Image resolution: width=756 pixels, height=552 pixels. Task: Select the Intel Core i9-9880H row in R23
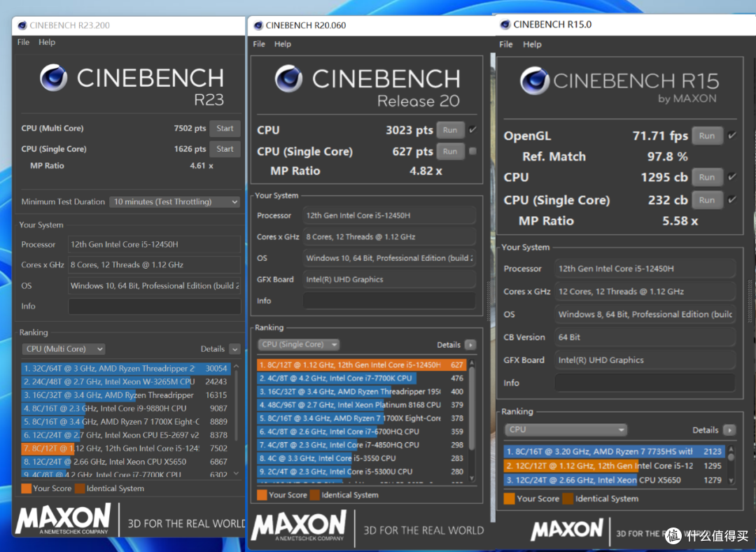pyautogui.click(x=126, y=409)
